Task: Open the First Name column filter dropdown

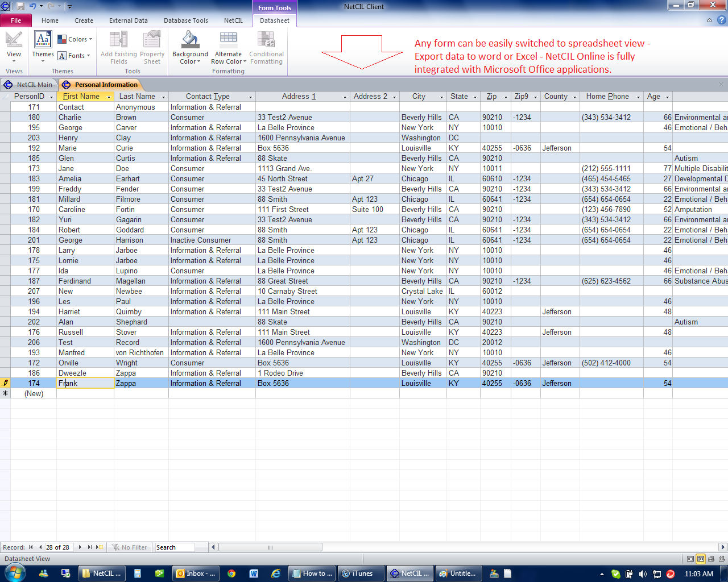Action: point(108,97)
